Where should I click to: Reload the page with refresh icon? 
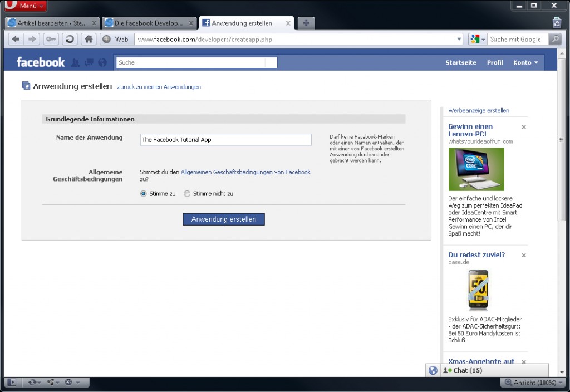[70, 39]
